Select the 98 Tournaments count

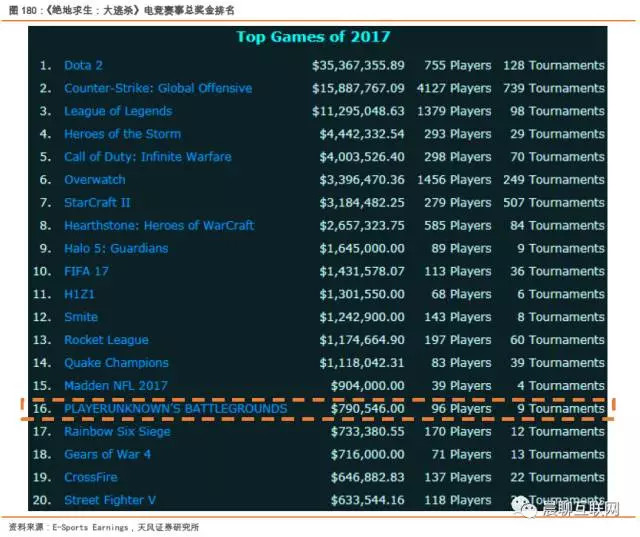click(557, 111)
